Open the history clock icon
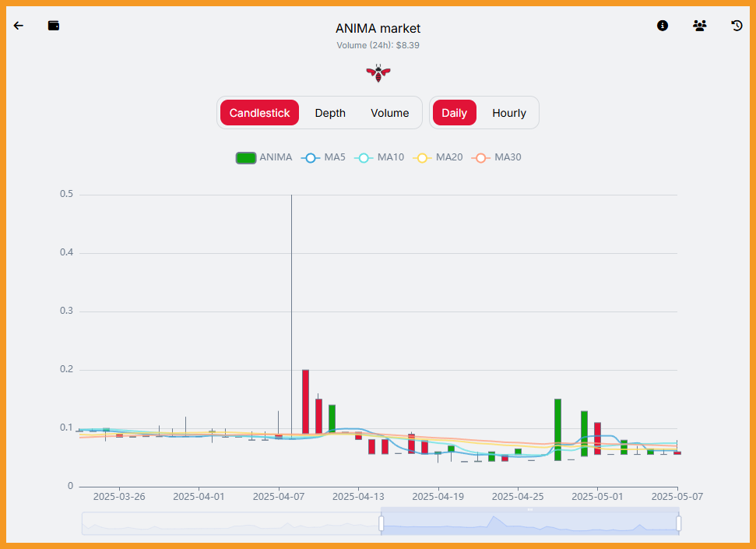756x549 pixels. pos(737,26)
